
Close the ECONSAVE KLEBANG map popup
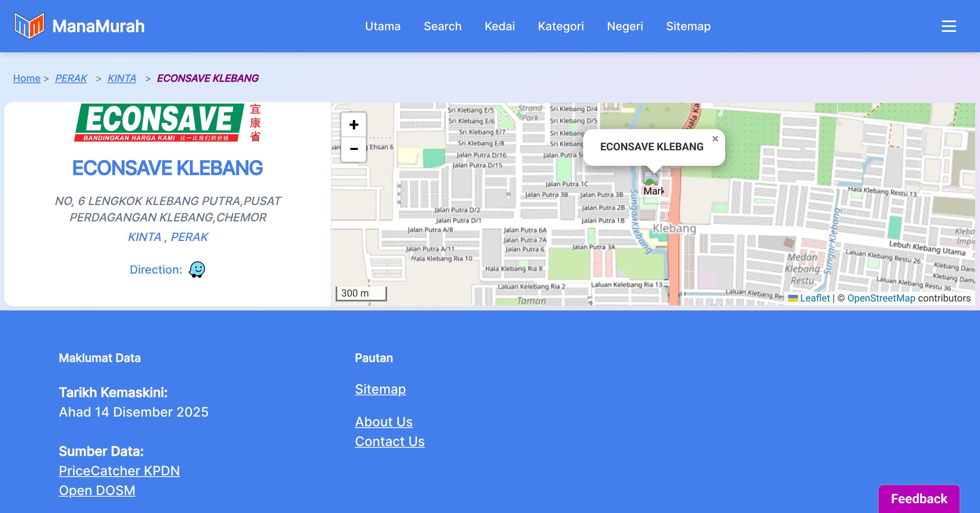(715, 139)
